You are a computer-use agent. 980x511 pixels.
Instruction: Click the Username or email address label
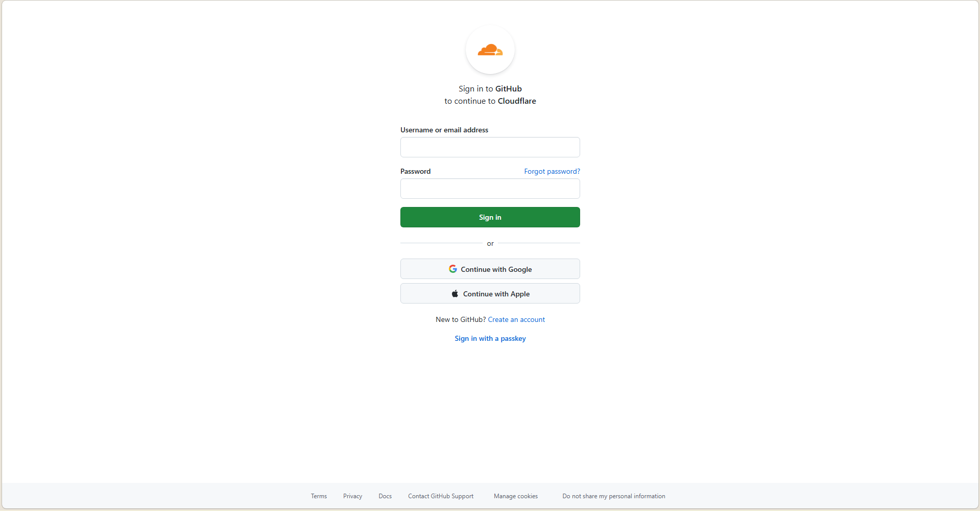[444, 130]
